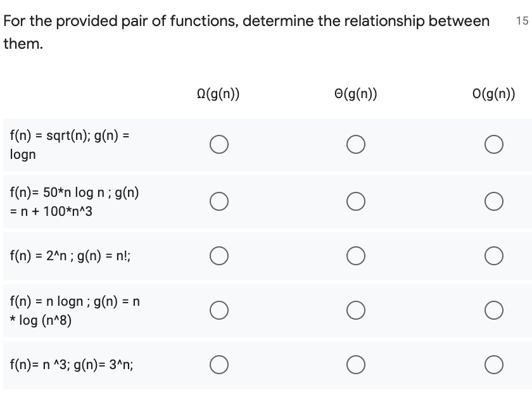Mark Ω(g(n)) for 2^n versus n! row
The image size is (532, 409).
click(219, 256)
